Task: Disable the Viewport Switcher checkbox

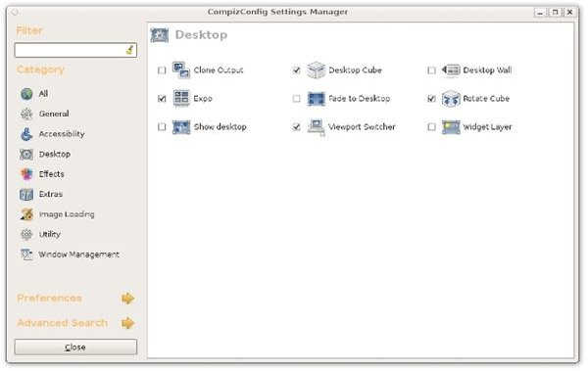Action: [297, 127]
